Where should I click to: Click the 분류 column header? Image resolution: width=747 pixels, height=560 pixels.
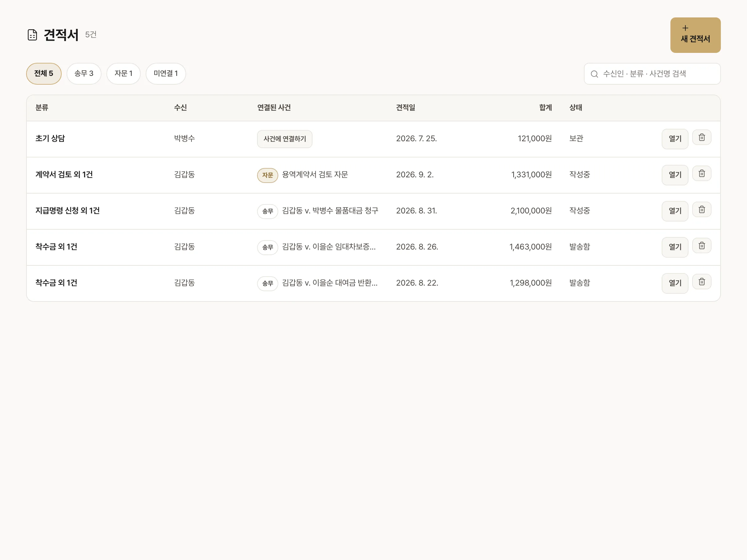(42, 108)
